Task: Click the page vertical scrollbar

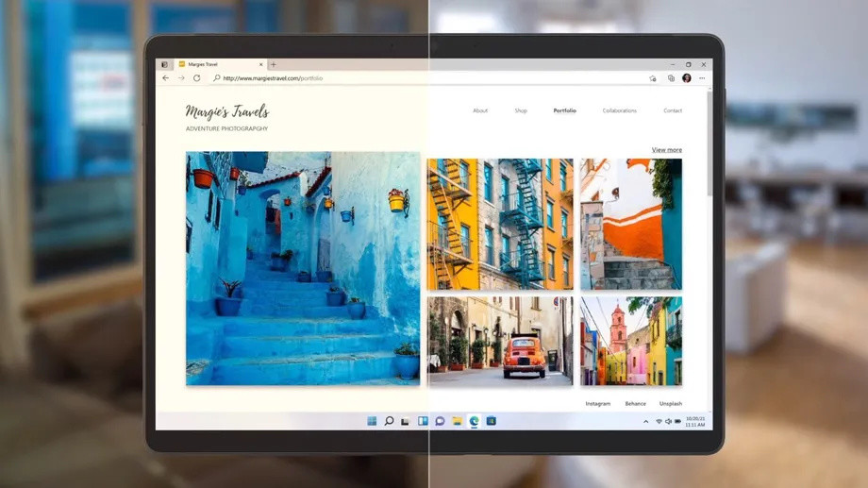Action: pos(709,144)
